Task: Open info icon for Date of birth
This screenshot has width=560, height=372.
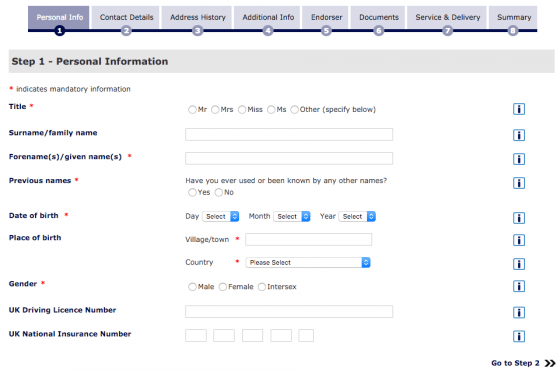Action: point(519,217)
